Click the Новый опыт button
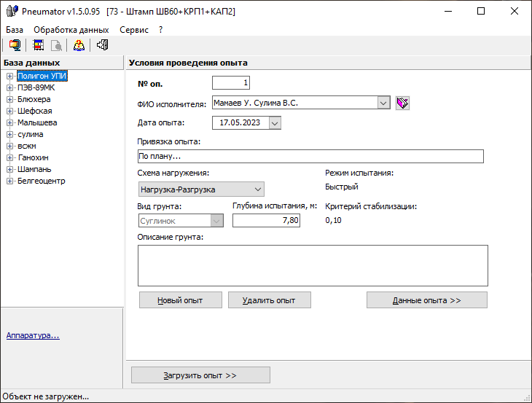532x403 pixels. click(180, 300)
